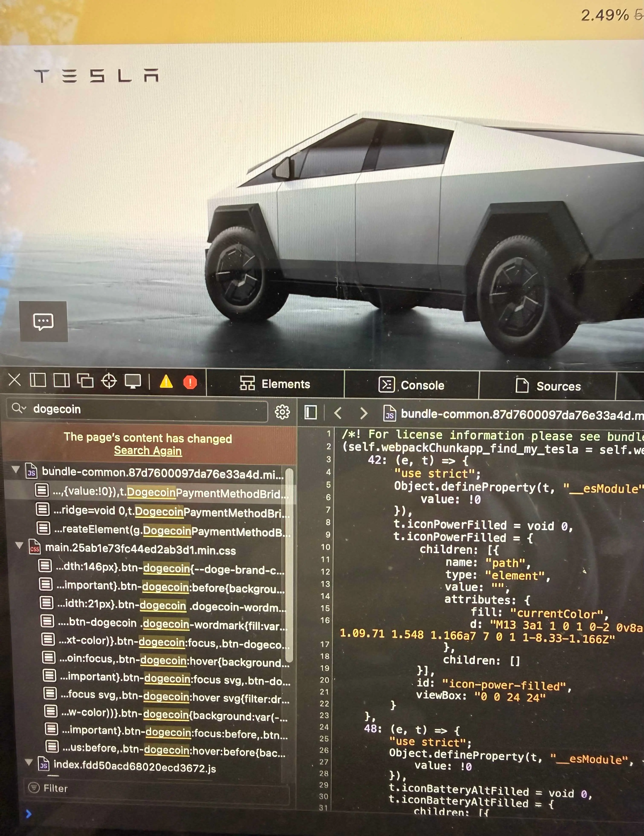
Task: Go back in source history
Action: coord(338,413)
